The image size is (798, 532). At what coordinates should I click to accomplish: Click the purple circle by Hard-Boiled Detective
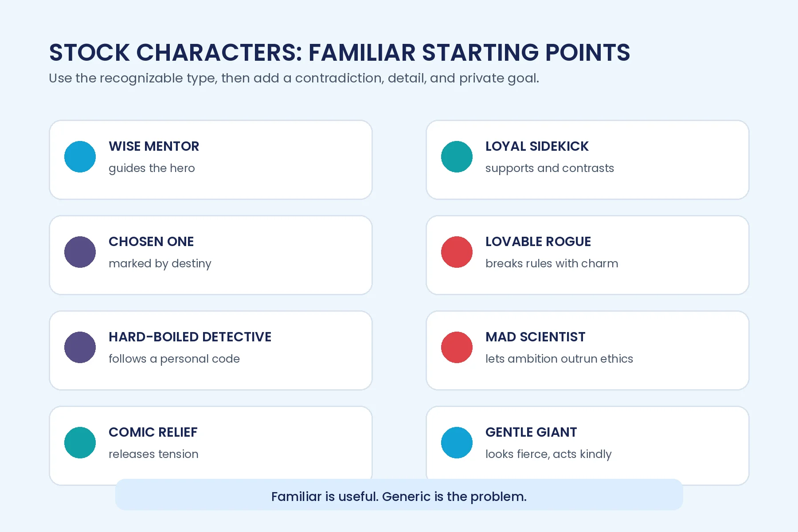80,347
